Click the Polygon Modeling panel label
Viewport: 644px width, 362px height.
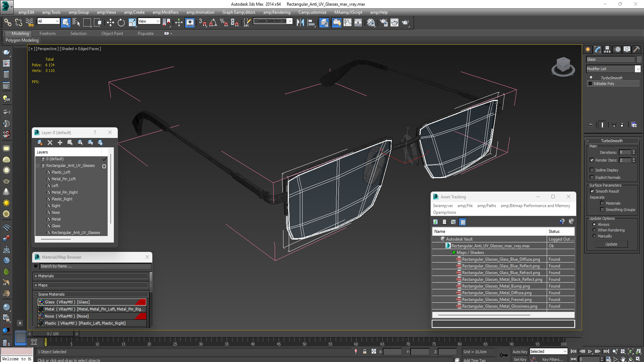tap(22, 40)
